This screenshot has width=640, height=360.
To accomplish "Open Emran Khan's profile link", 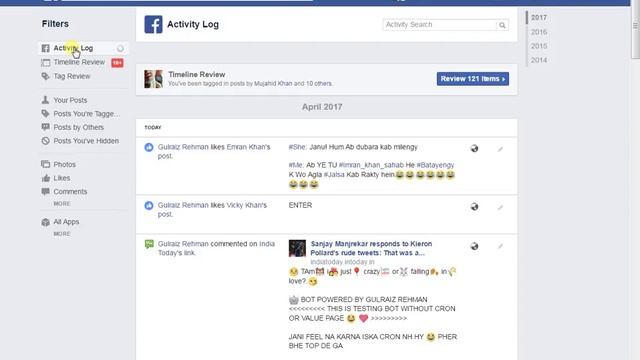I will tap(248, 147).
